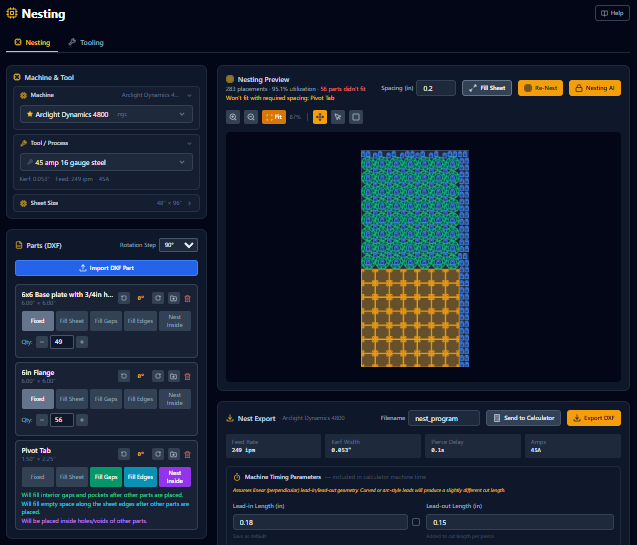Click Import DXF Part button

click(106, 268)
